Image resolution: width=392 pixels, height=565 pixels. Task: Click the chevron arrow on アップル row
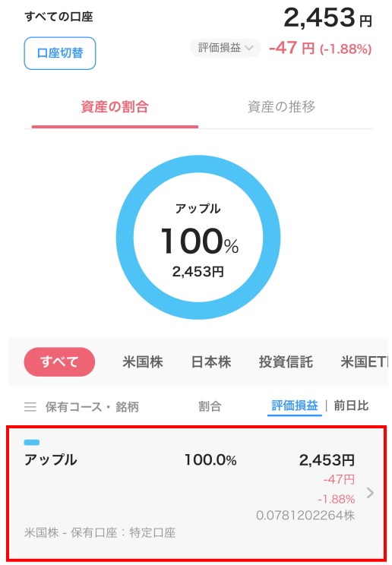point(370,493)
